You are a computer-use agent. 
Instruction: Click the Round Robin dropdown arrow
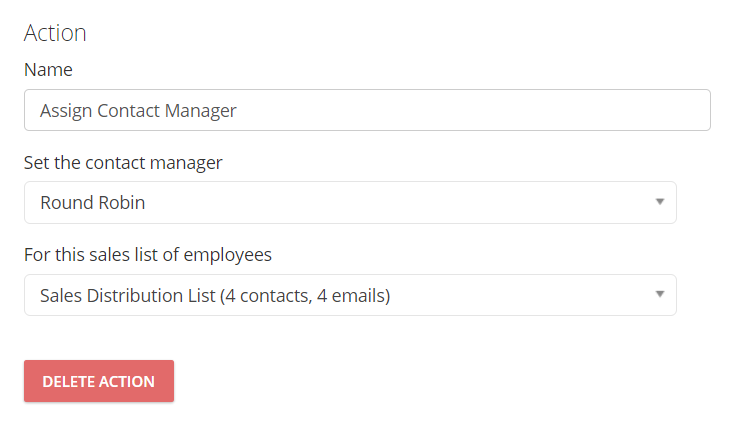point(659,202)
